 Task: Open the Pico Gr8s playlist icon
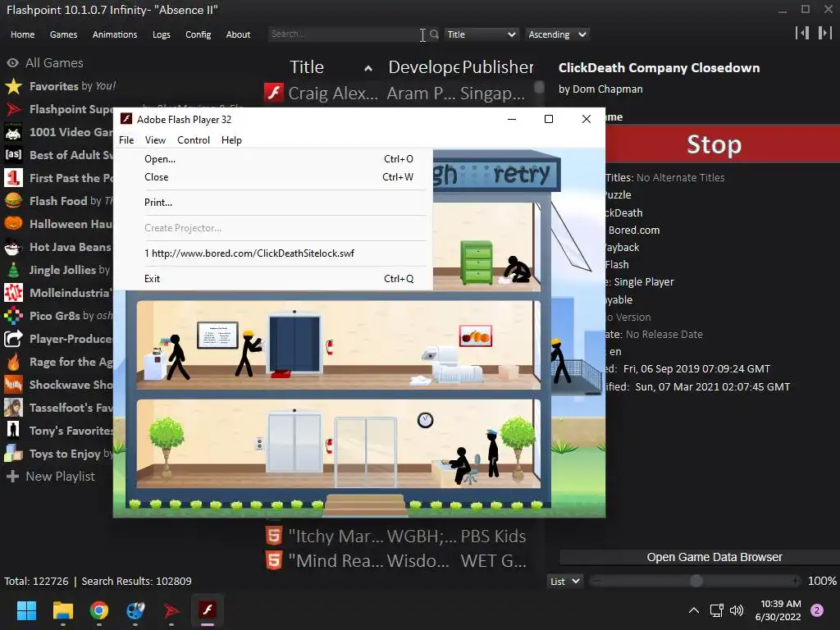coord(13,316)
